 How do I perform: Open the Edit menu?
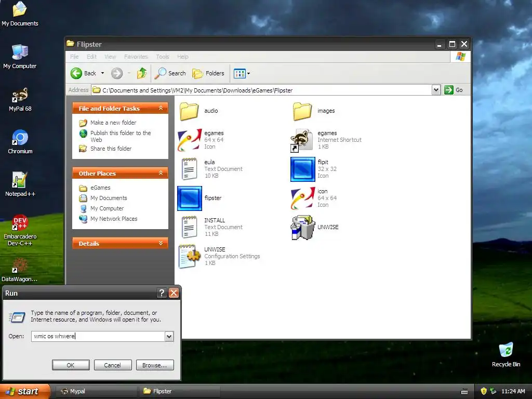(x=91, y=57)
